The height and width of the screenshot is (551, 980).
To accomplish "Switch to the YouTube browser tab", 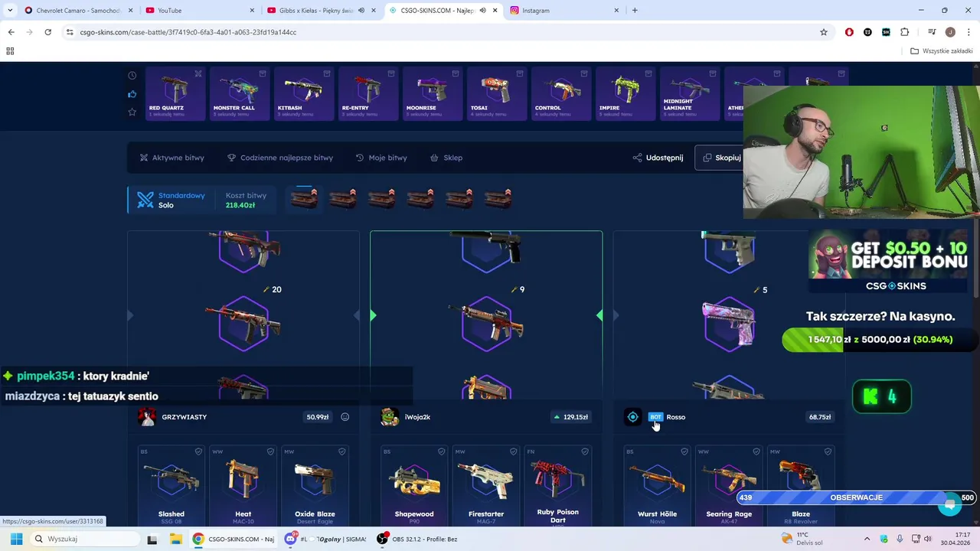I will [199, 11].
